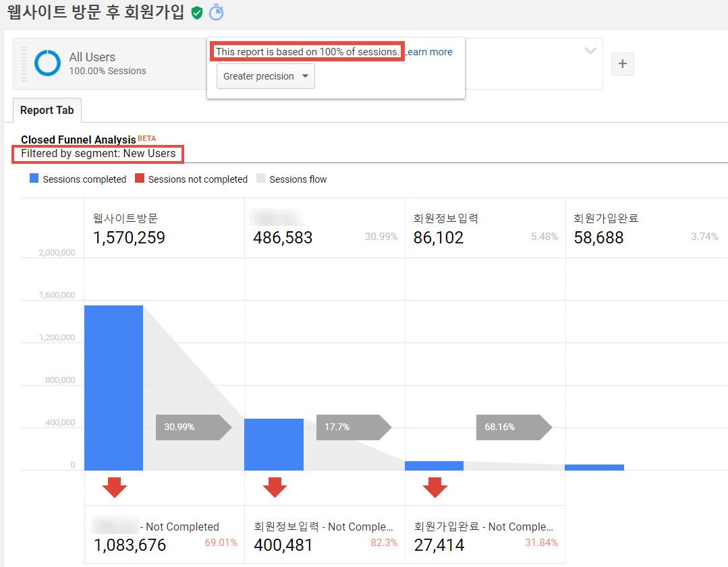Click the gray Sessions flow legend swatch
The height and width of the screenshot is (567, 728).
(x=260, y=178)
